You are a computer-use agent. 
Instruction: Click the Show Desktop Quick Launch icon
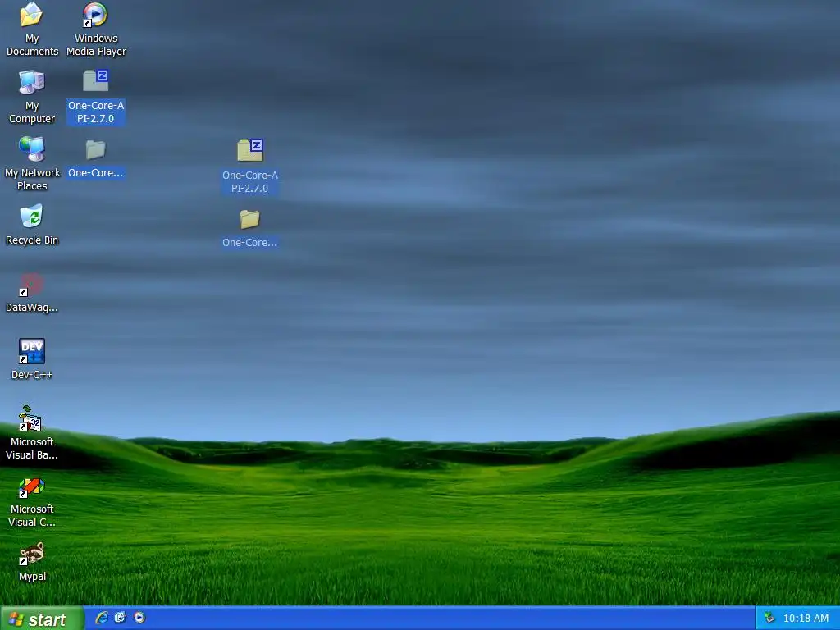[x=120, y=618]
